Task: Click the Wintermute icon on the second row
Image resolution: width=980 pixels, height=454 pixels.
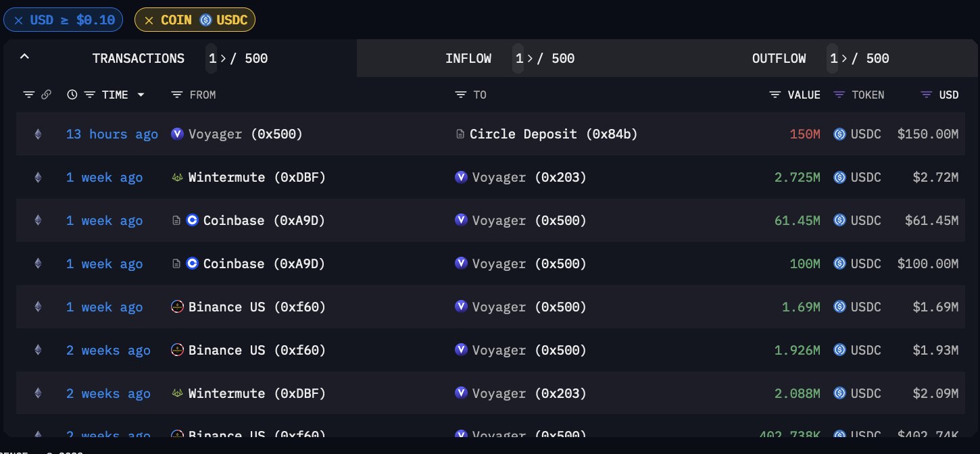Action: click(176, 177)
